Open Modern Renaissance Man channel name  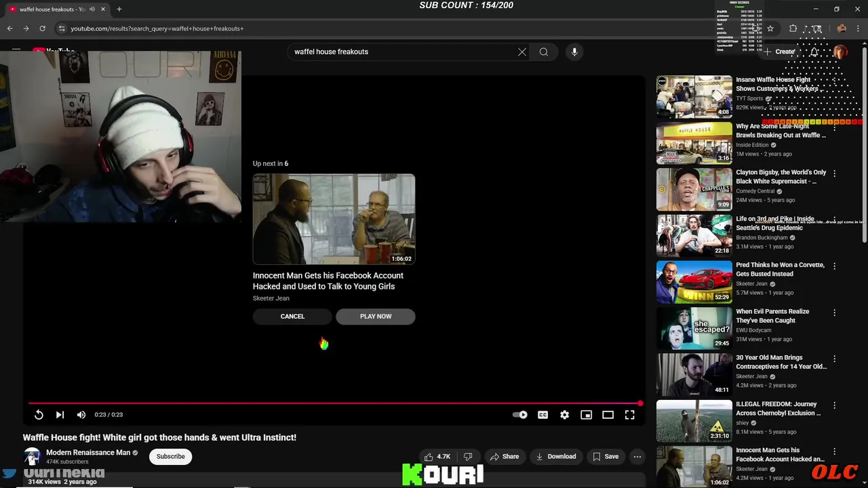click(88, 453)
